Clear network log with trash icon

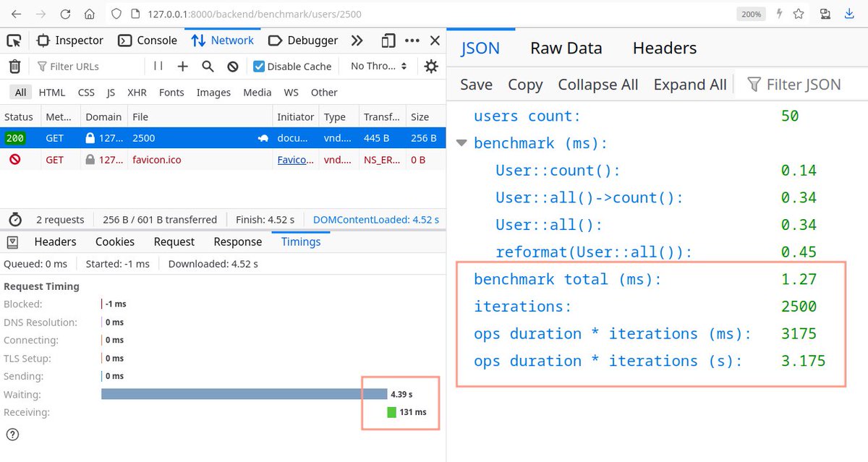[14, 67]
